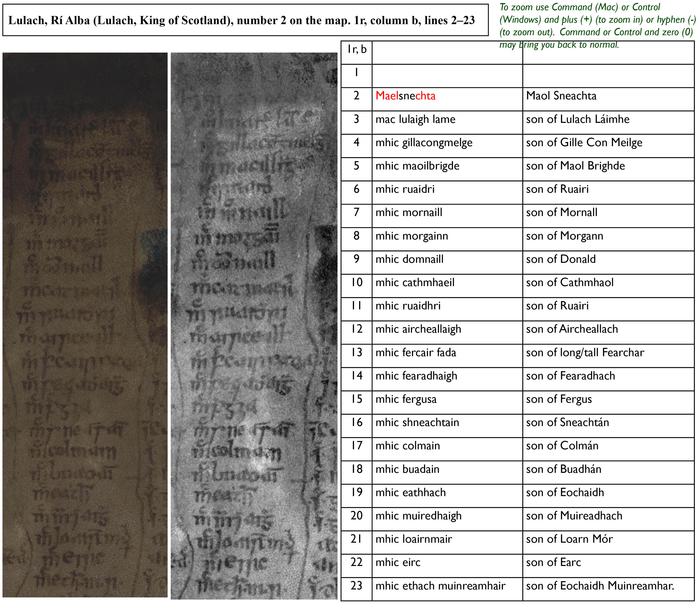
Task: Click 'mhic colmain' cell
Action: pos(447,449)
